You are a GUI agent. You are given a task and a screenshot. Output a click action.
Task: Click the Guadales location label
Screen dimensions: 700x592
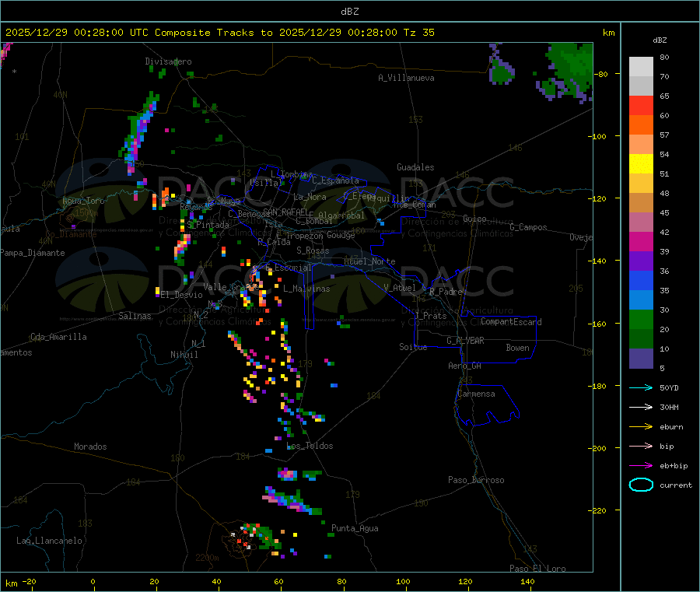[x=415, y=167]
